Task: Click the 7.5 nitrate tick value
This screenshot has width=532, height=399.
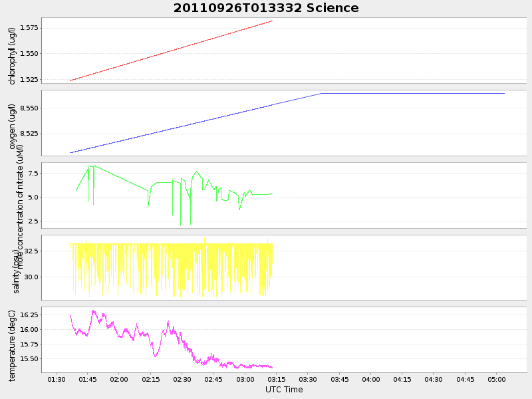Action: click(33, 173)
